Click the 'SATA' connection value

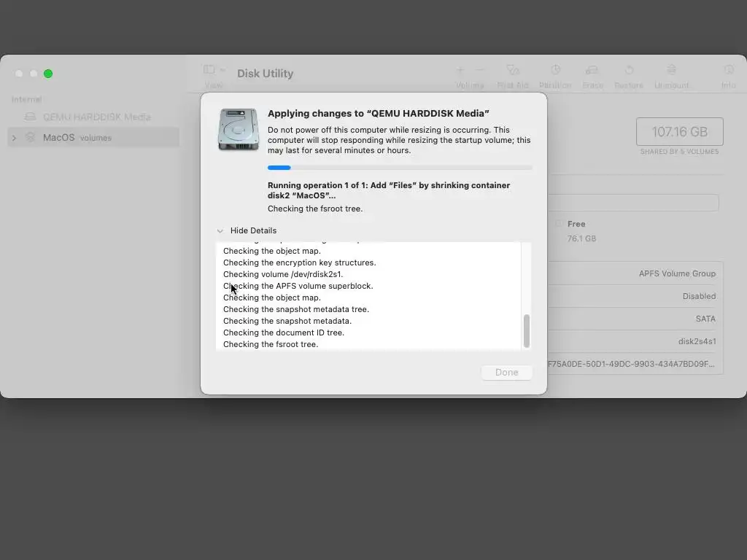705,319
